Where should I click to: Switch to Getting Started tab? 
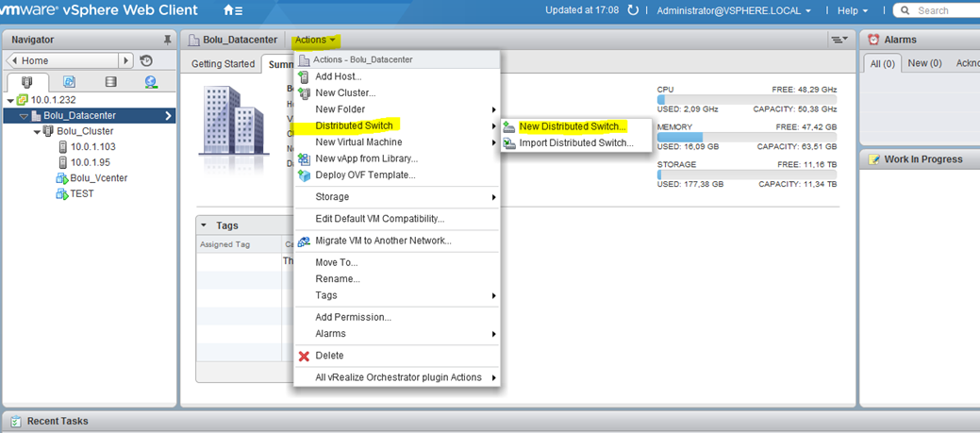click(x=223, y=64)
